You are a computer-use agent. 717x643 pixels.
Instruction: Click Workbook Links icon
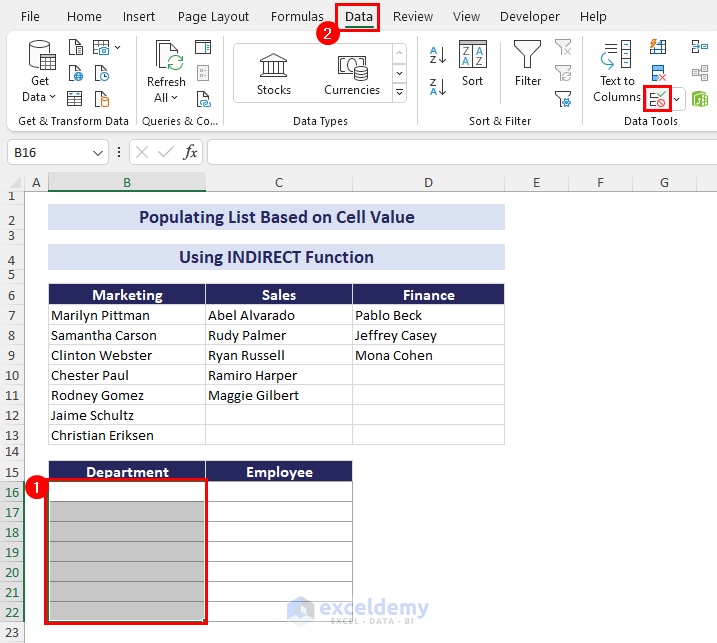(x=203, y=99)
